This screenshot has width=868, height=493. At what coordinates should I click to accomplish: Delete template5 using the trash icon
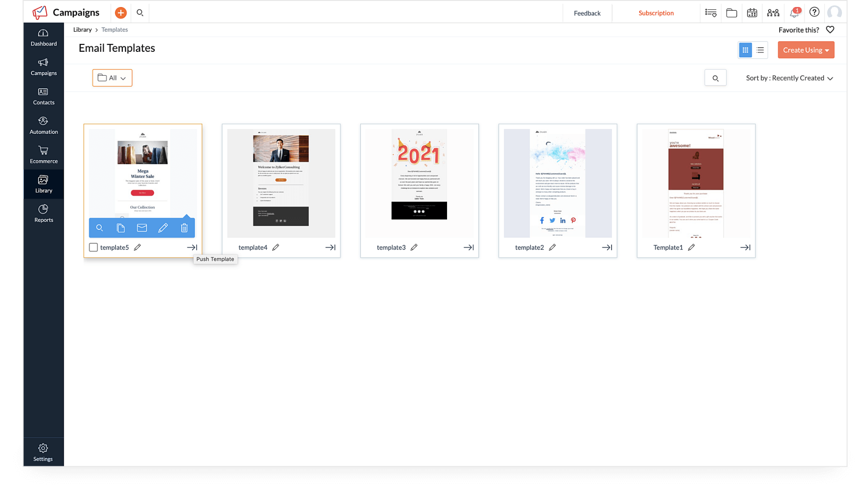184,228
